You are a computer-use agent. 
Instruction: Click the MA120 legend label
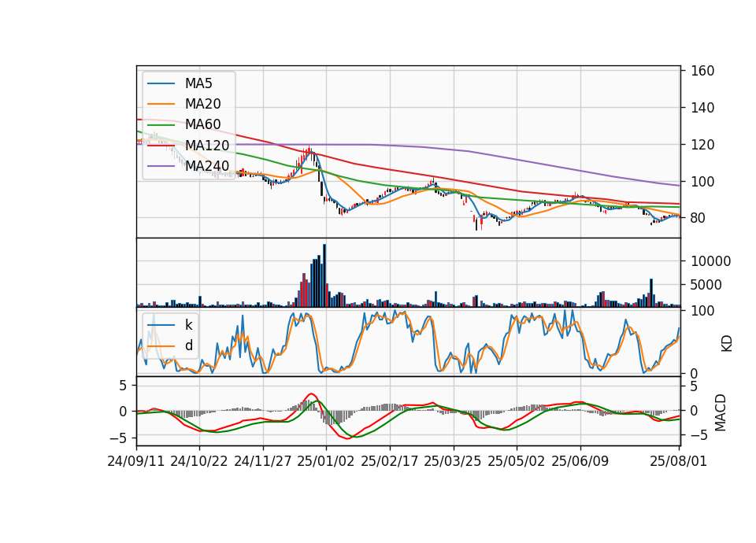pos(207,146)
